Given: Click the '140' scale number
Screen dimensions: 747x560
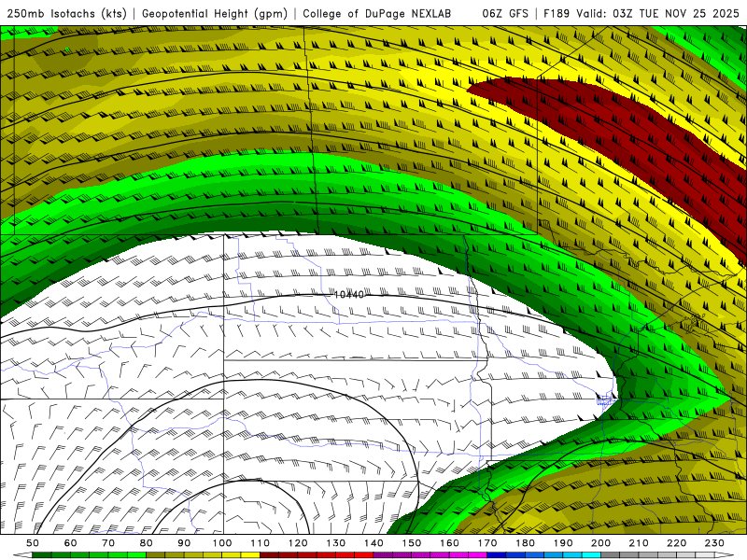Looking at the screenshot, I should click(x=373, y=543).
